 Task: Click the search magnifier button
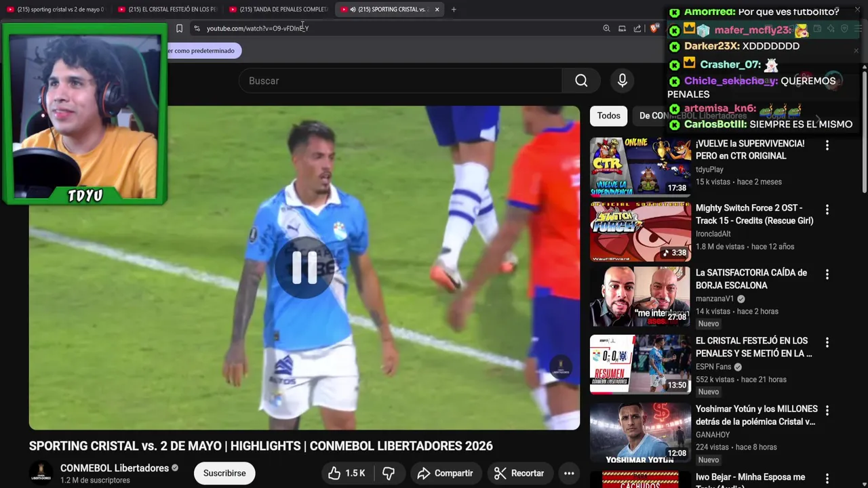(581, 81)
